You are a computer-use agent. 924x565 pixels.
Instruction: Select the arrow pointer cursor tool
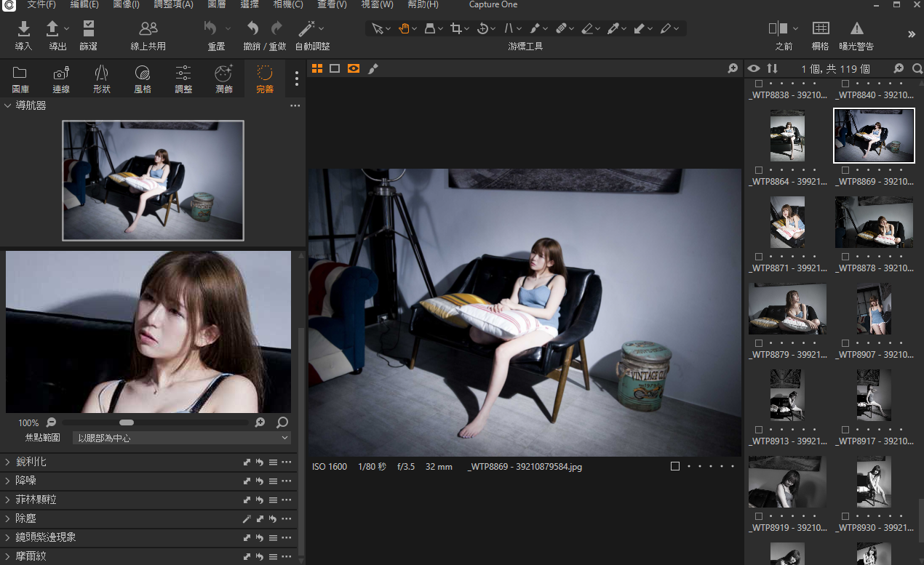click(378, 29)
